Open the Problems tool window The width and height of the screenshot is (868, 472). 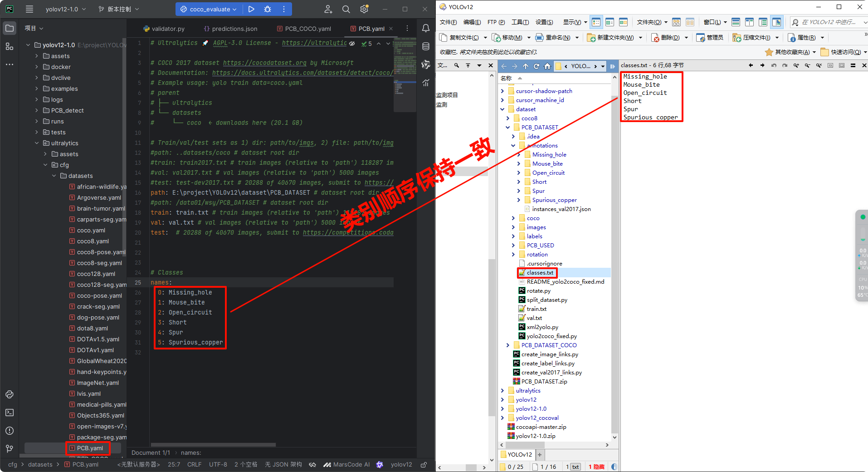pyautogui.click(x=10, y=431)
